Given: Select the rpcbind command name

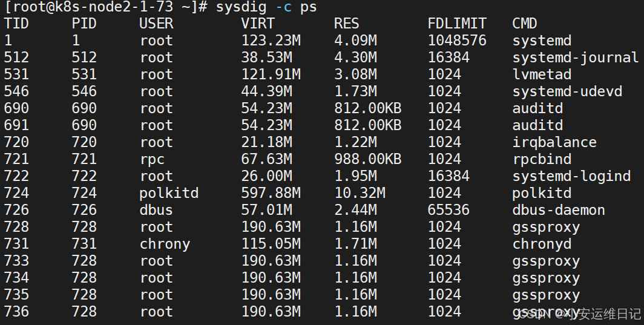Looking at the screenshot, I should click(542, 159).
